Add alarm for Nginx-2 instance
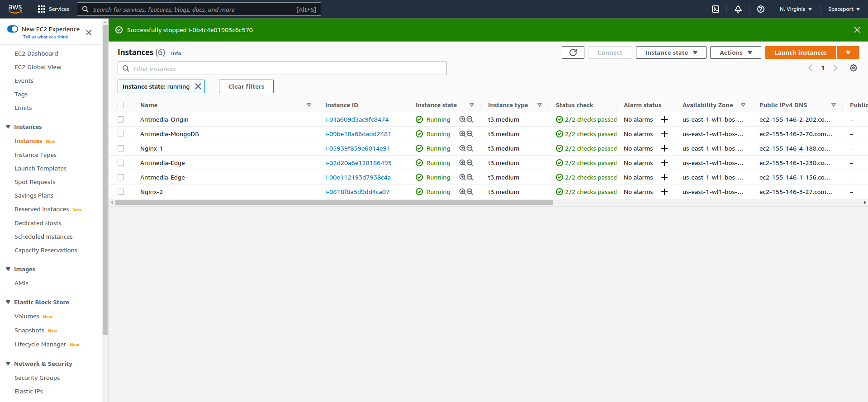The width and height of the screenshot is (868, 402). (664, 192)
